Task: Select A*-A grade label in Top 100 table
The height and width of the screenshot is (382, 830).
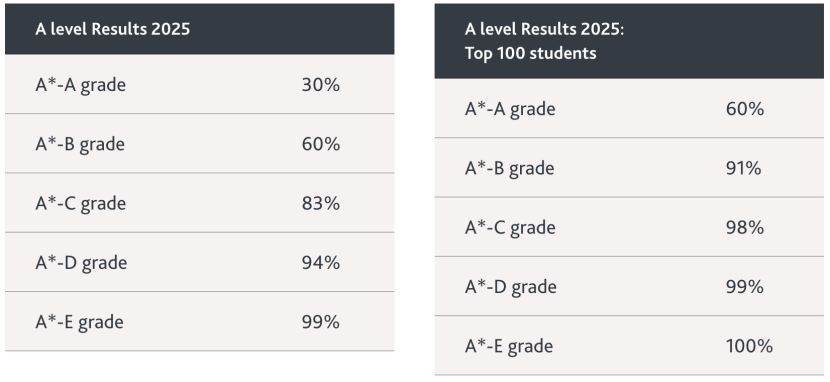Action: click(x=510, y=109)
